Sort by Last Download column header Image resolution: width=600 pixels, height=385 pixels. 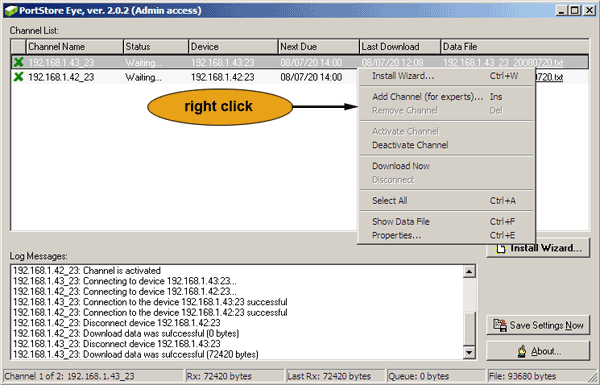(x=400, y=47)
